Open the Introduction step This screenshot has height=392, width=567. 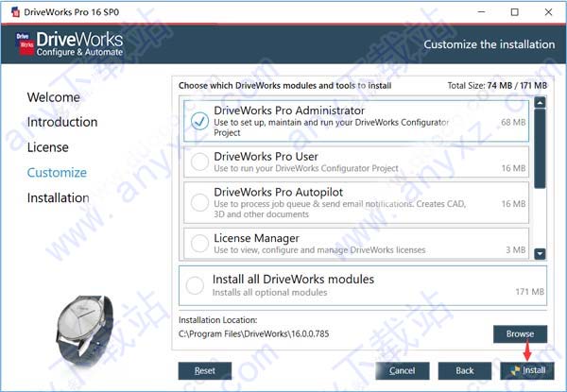62,122
